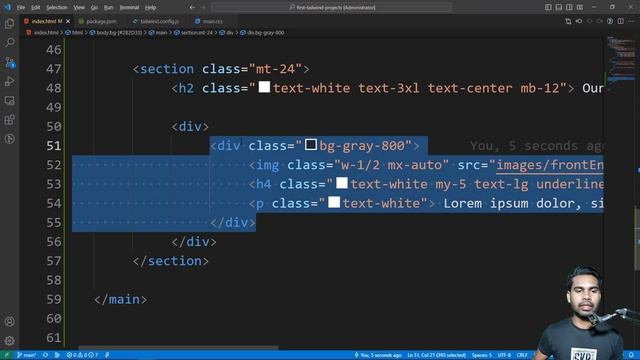Go forward with the navigation right arrow
This screenshot has width=640, height=360.
pos(204,7)
